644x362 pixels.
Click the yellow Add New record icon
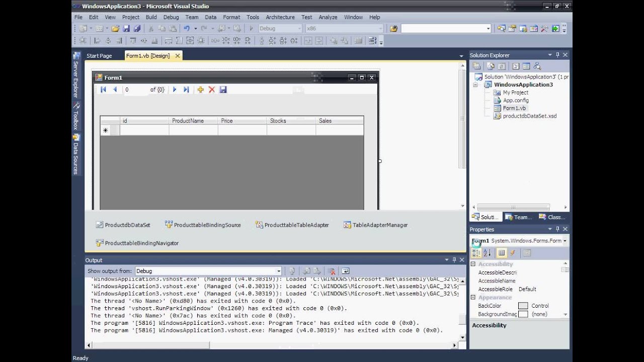(x=200, y=89)
